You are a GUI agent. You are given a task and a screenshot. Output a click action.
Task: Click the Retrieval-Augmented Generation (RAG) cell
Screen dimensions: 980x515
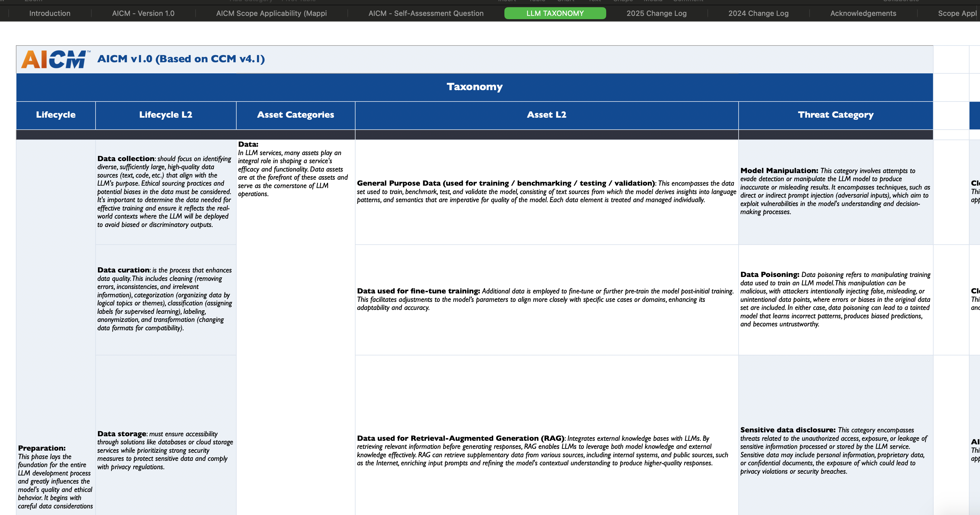coord(546,450)
